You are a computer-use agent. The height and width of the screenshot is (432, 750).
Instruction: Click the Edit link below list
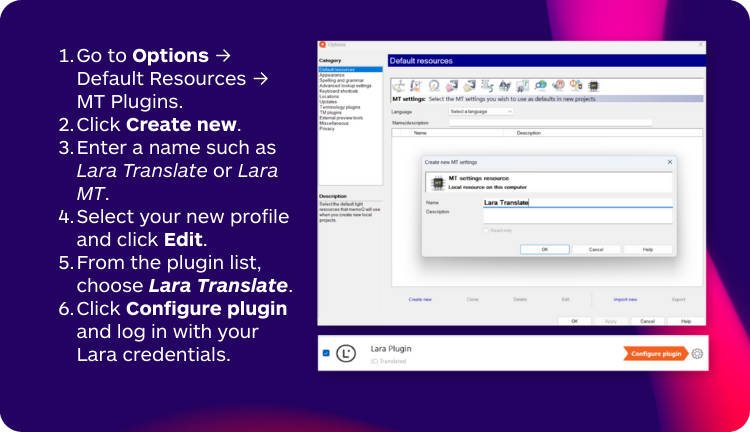pos(565,299)
